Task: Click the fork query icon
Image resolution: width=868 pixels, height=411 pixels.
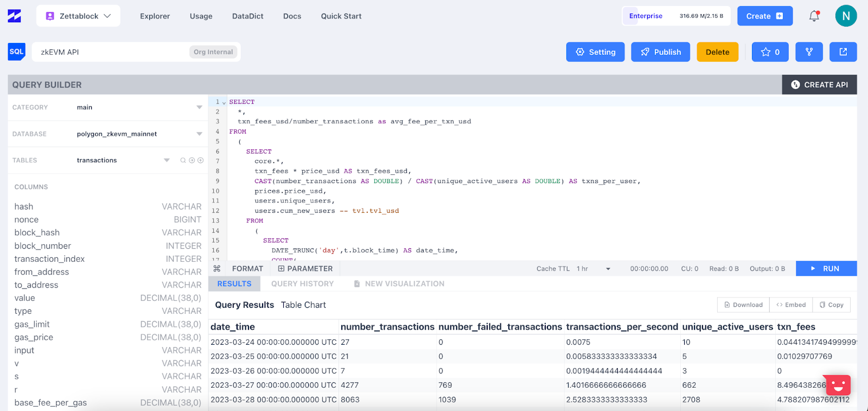Action: [x=809, y=52]
